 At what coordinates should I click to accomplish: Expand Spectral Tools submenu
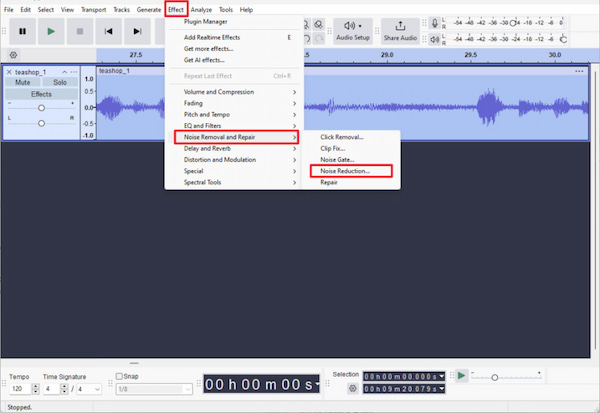coord(233,182)
